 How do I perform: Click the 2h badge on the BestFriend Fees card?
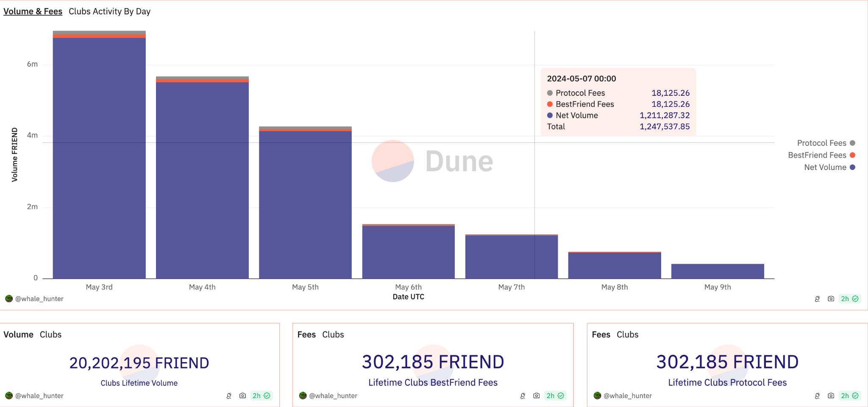555,396
